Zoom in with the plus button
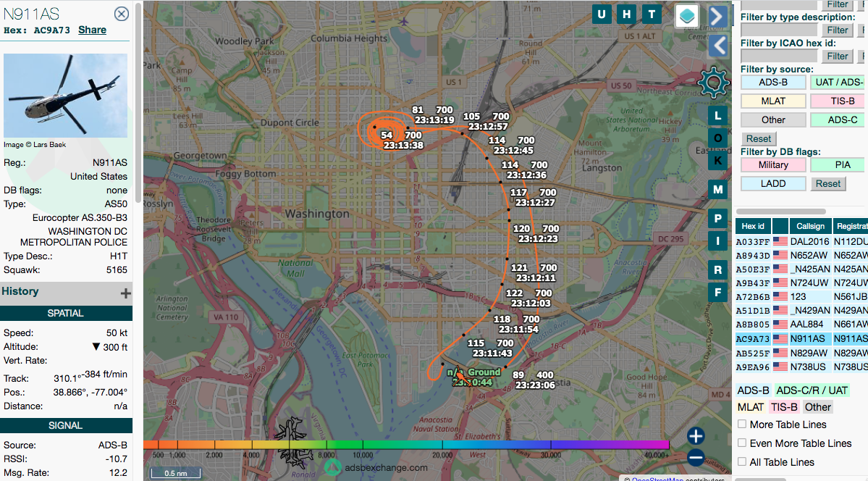The width and height of the screenshot is (868, 481). 696,436
